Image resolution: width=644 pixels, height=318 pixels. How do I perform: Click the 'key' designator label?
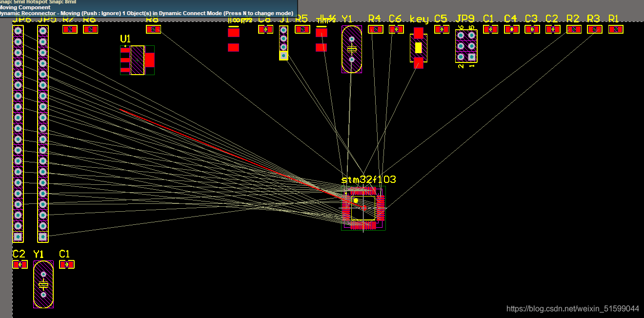click(419, 19)
